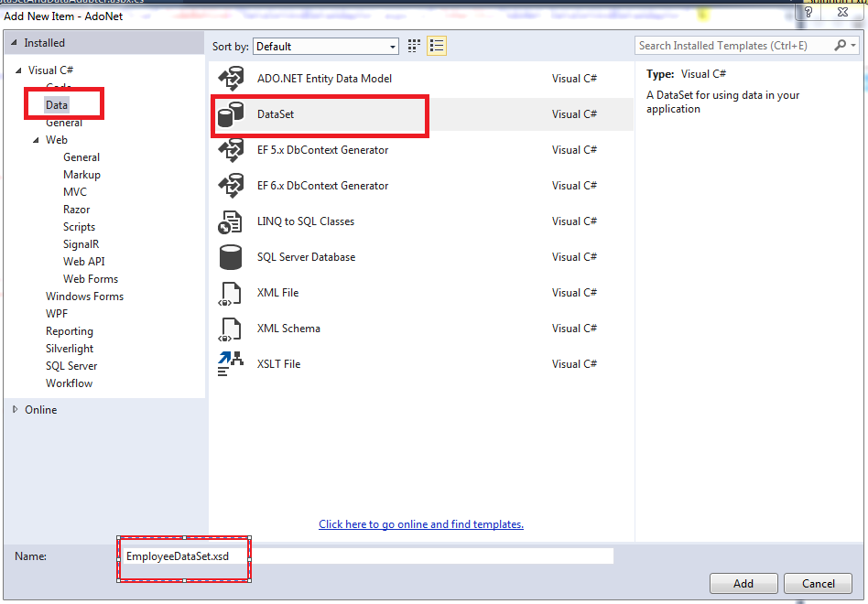Image resolution: width=868 pixels, height=604 pixels.
Task: Click the Add button
Action: point(743,584)
